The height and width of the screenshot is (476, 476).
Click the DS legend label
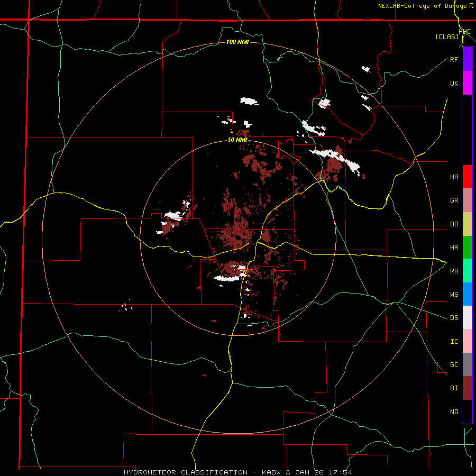[454, 318]
